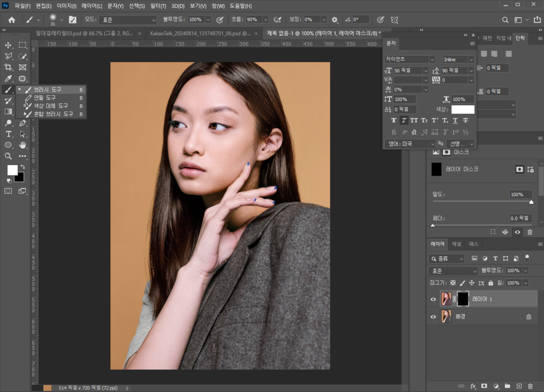544x392 pixels.
Task: Create new adjustment layer icon
Action: coord(496,386)
